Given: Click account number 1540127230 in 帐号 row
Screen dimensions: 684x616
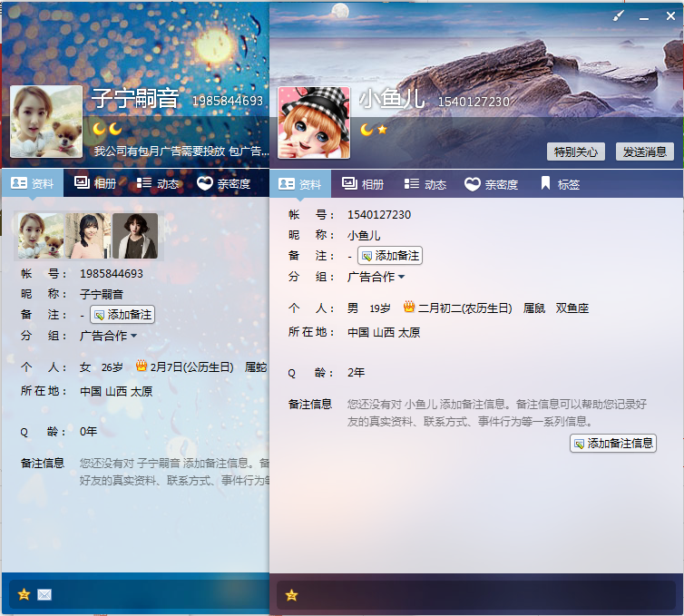Looking at the screenshot, I should click(379, 215).
